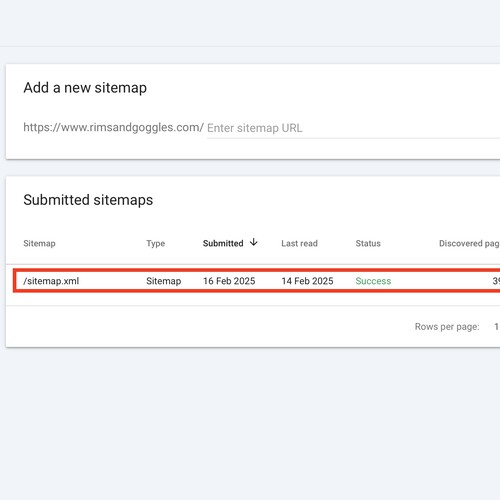Click the Sitemap column header
500x500 pixels.
(39, 243)
